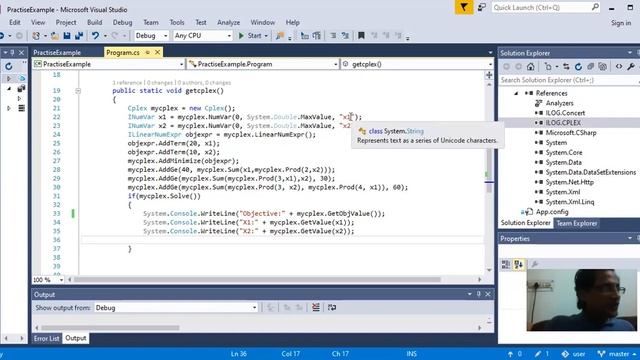Click the Alphabetical sort icon in Properties
The height and width of the screenshot is (360, 640).
tap(518, 264)
